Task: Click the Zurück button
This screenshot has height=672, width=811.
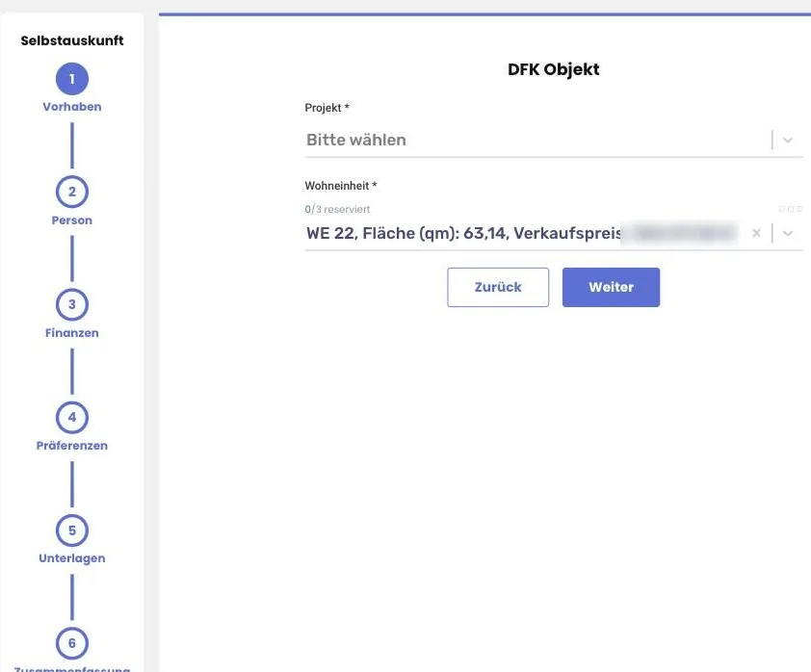Action: click(x=498, y=288)
